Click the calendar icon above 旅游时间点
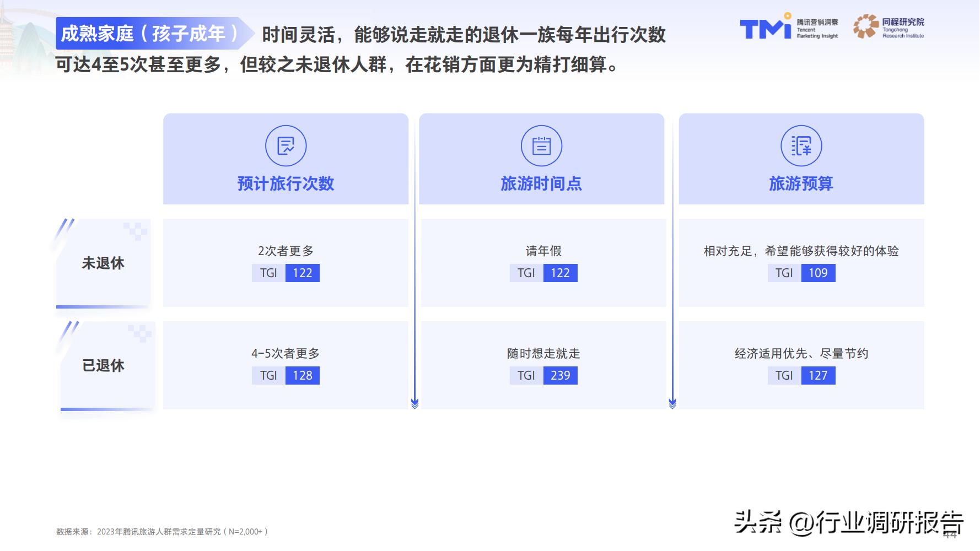 click(x=542, y=145)
